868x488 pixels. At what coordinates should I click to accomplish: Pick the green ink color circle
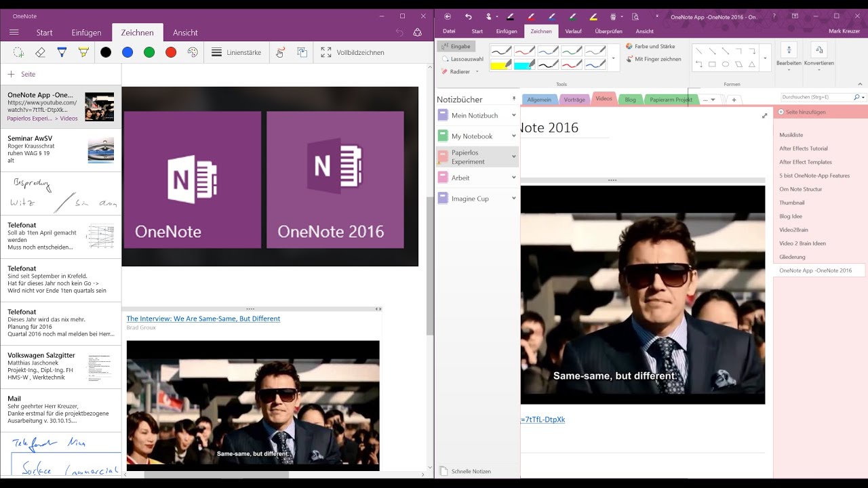pyautogui.click(x=149, y=52)
